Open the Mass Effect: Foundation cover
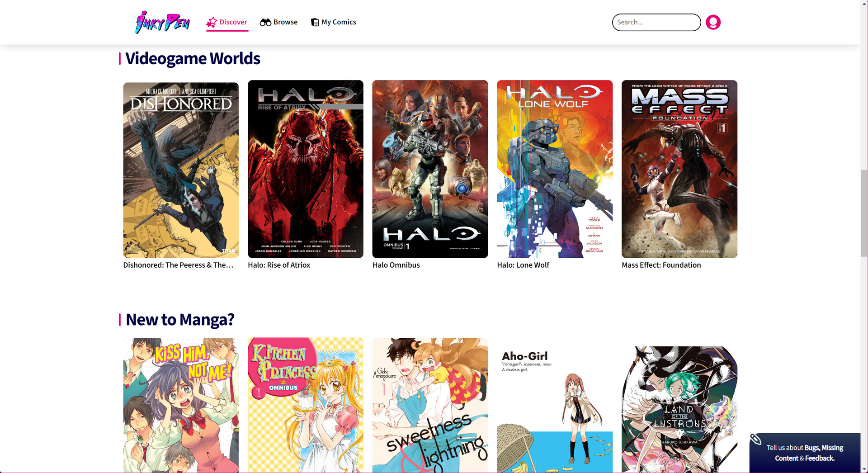The image size is (868, 473). (679, 169)
